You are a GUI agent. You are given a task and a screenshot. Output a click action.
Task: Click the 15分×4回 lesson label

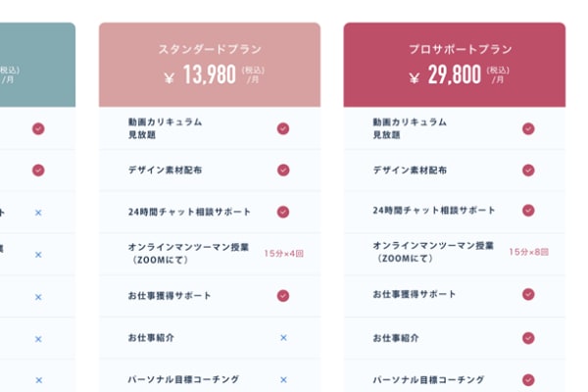coord(283,253)
